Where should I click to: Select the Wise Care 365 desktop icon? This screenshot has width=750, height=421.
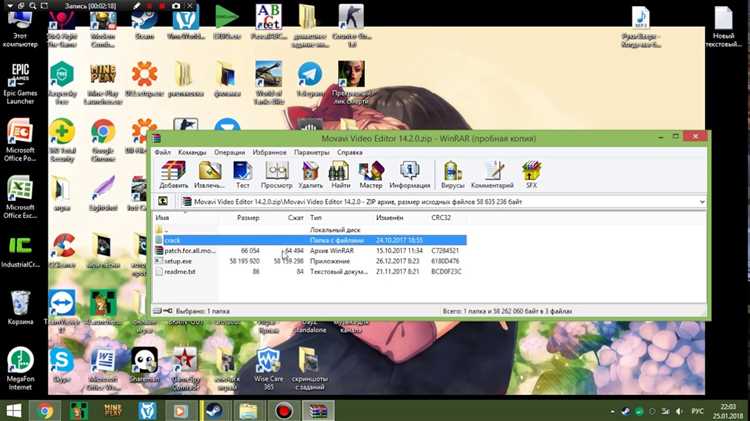268,368
